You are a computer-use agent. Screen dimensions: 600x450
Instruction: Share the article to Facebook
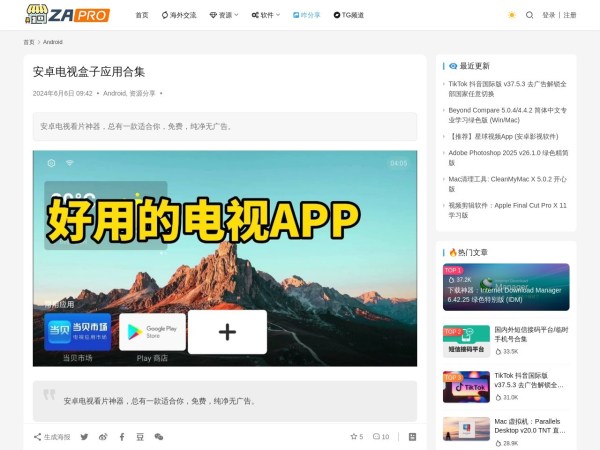[122, 437]
